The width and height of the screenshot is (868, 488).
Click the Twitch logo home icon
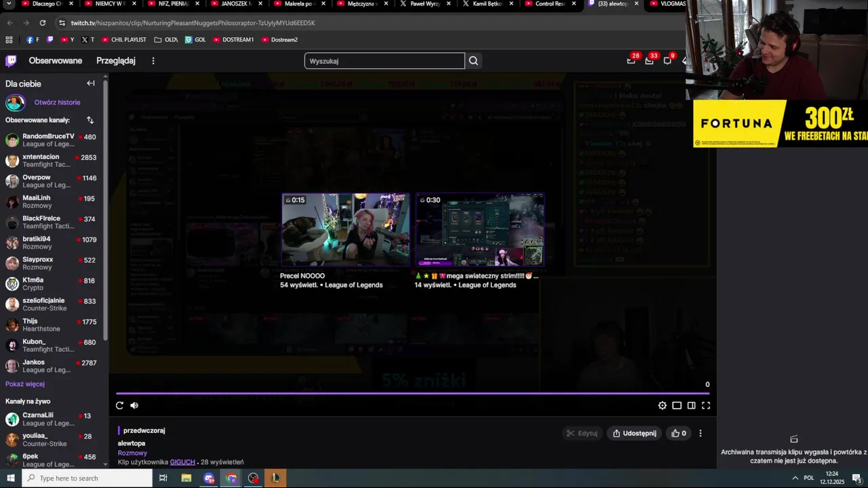click(11, 61)
